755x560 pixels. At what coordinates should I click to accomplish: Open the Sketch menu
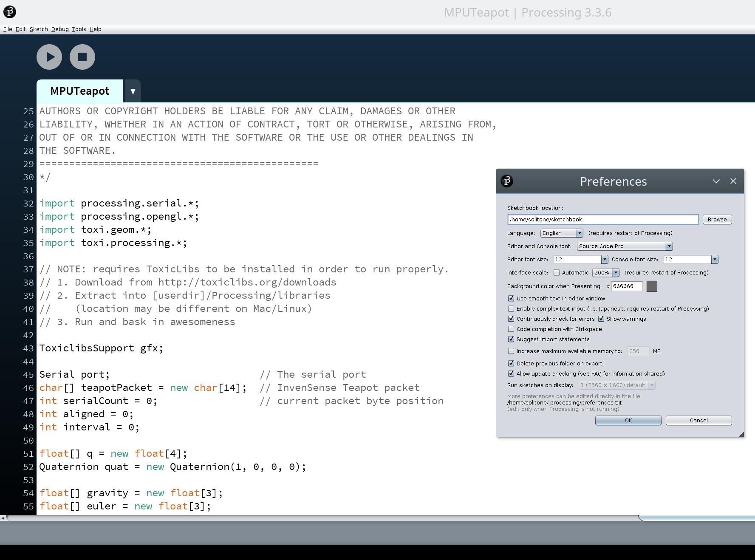tap(39, 29)
